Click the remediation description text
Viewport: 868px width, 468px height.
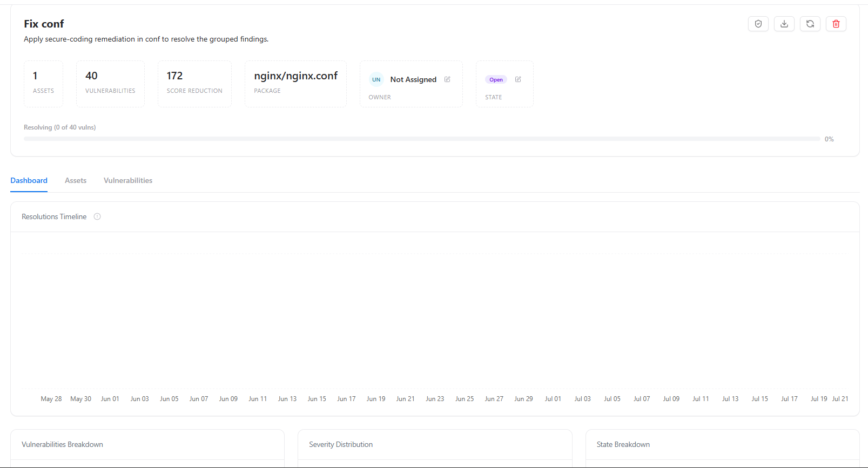[146, 39]
